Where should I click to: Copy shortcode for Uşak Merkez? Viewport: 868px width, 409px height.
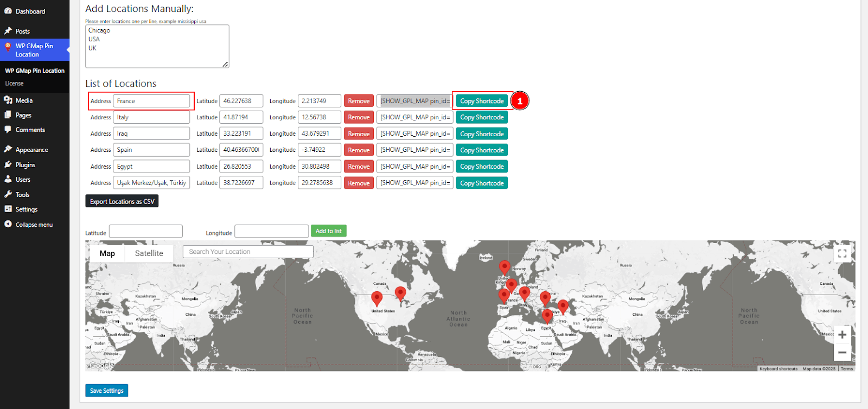click(482, 183)
